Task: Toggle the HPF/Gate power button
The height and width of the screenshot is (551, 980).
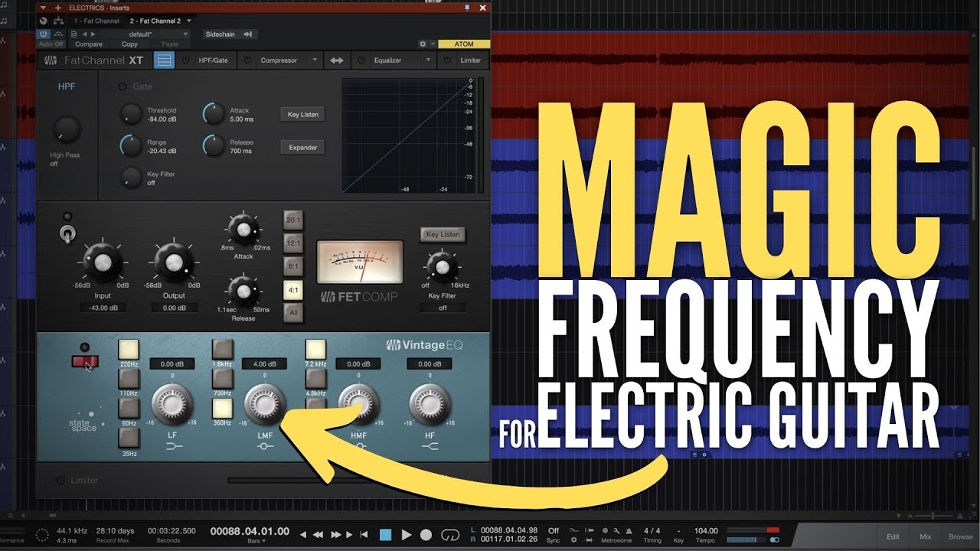Action: click(186, 60)
